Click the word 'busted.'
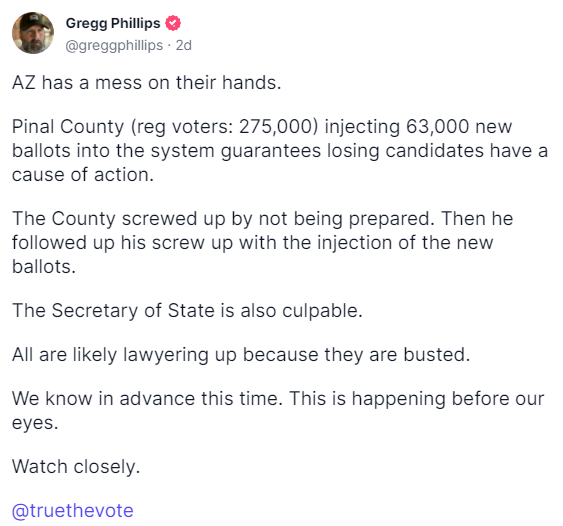This screenshot has height=526, width=563. pos(437,355)
